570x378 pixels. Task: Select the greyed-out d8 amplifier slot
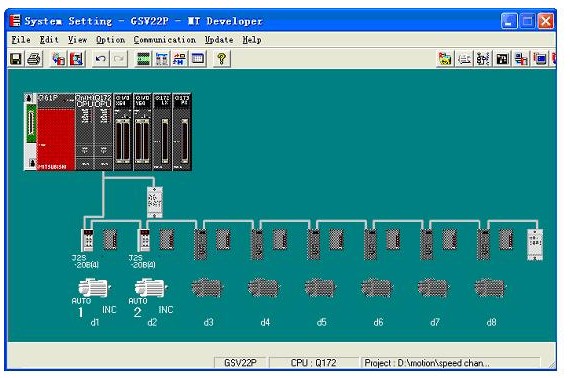[483, 244]
